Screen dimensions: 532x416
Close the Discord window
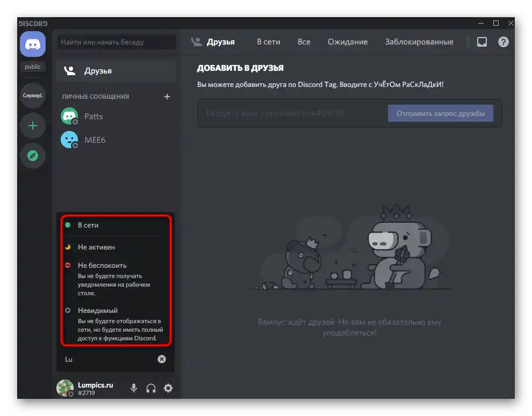tap(511, 23)
